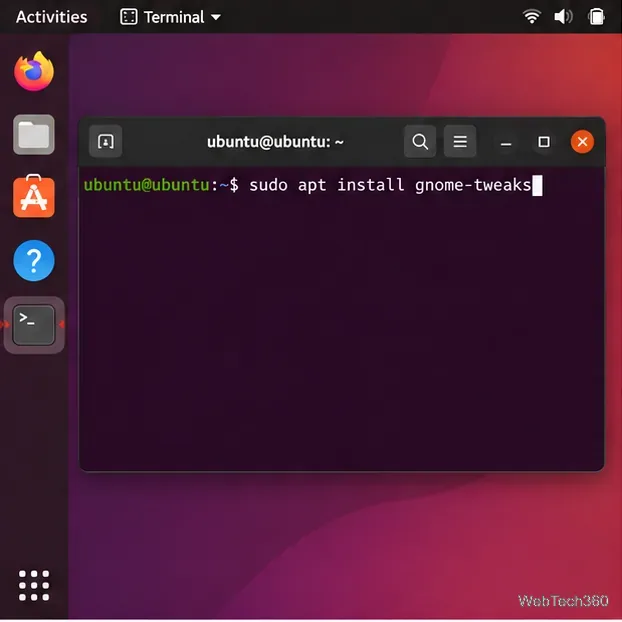Viewport: 622px width, 622px height.
Task: Open the terminal search button
Action: [x=420, y=142]
